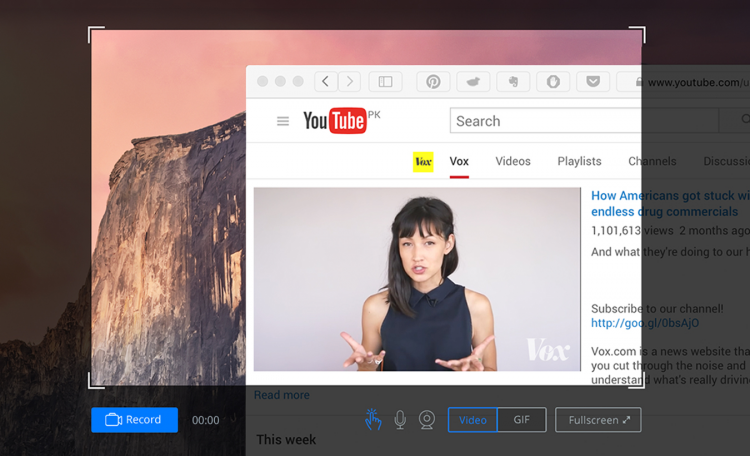Toggle the webcam capture icon
The image size is (750, 456).
[427, 420]
